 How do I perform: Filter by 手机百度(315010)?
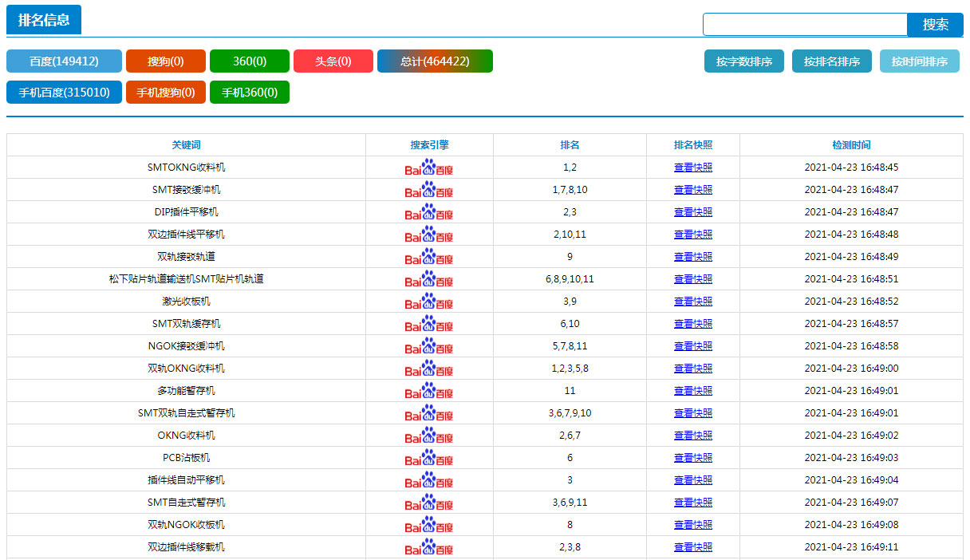click(64, 92)
